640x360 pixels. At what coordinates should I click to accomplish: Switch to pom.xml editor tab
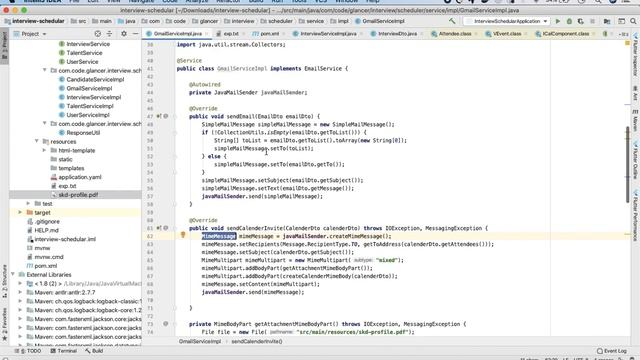(269, 34)
